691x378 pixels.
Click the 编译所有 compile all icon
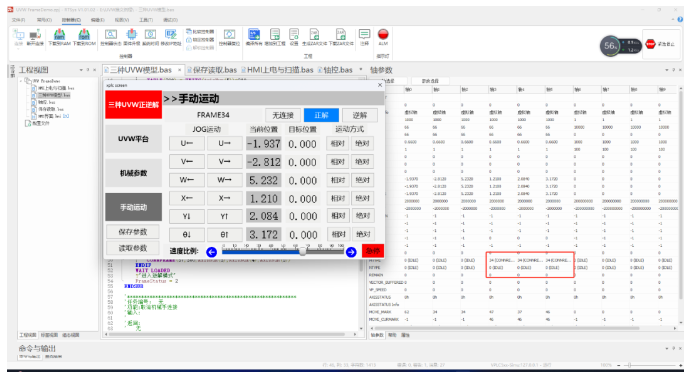(254, 34)
